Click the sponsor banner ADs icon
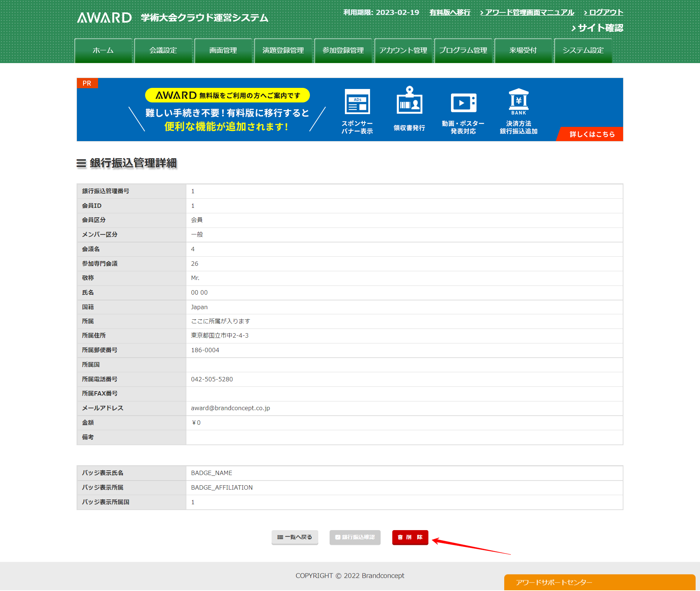Screen dimensions: 700x591 point(357,102)
